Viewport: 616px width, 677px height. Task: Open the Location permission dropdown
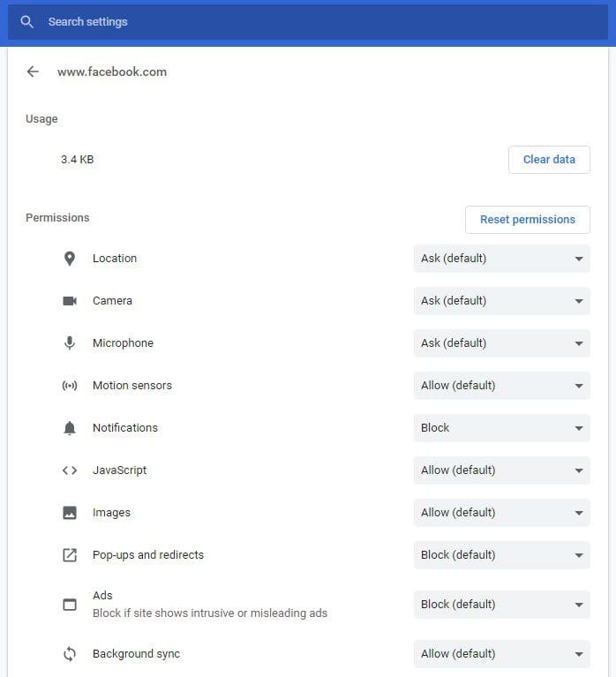[x=501, y=259]
